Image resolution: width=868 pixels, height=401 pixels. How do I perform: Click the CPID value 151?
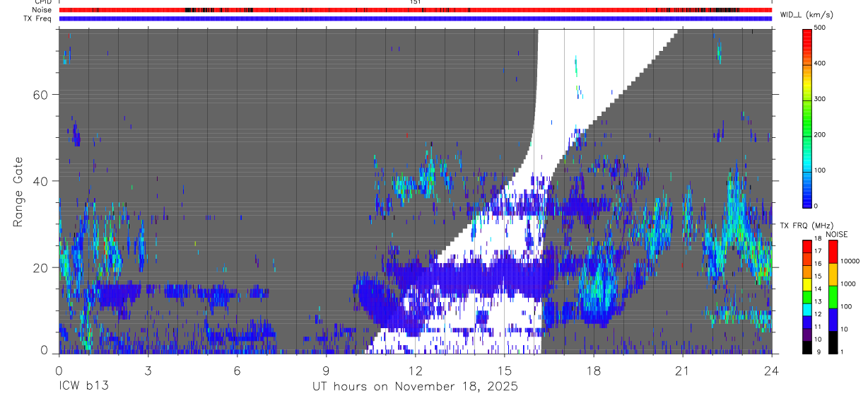pyautogui.click(x=416, y=2)
